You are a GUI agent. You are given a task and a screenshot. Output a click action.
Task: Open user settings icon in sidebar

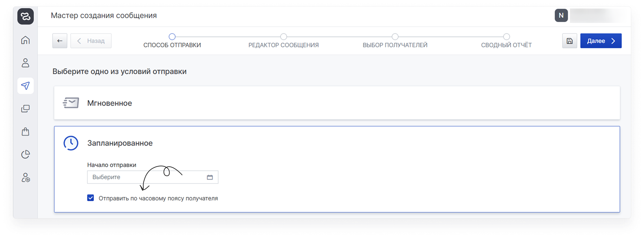26,178
